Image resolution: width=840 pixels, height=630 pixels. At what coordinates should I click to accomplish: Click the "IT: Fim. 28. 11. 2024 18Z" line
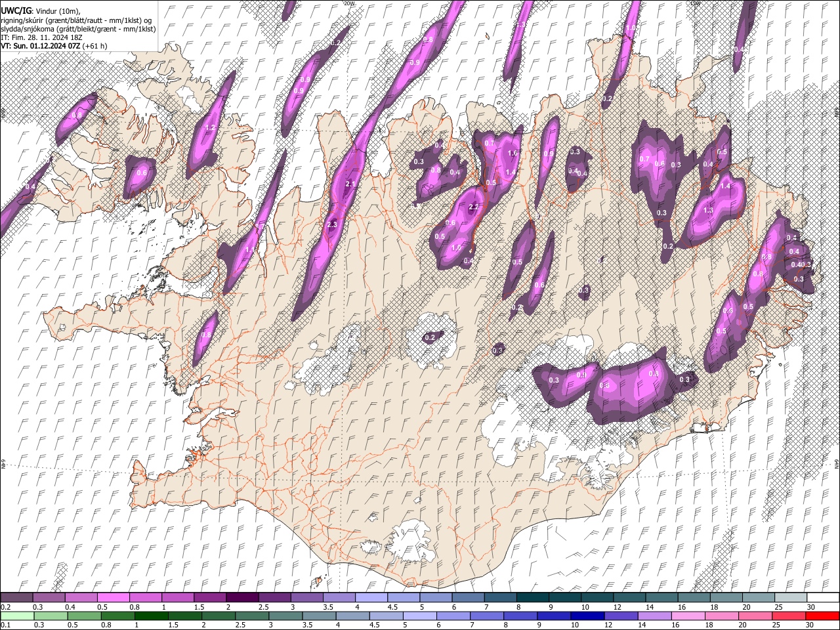click(41, 37)
